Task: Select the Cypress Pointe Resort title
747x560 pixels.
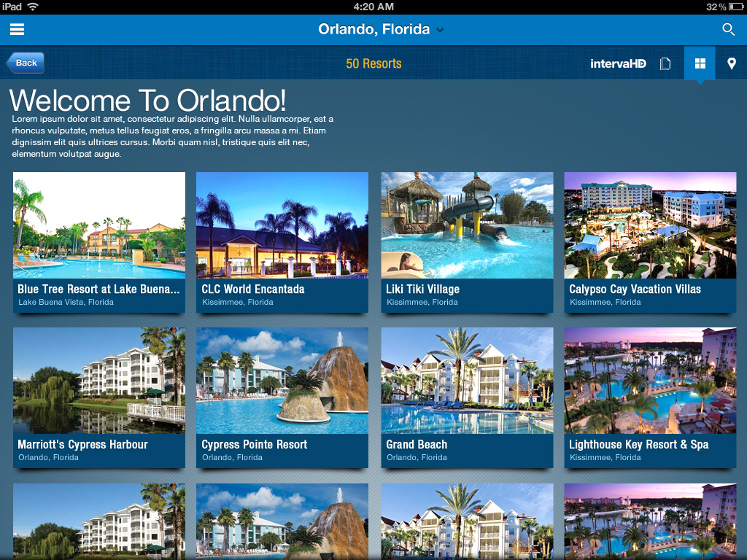Action: click(255, 444)
